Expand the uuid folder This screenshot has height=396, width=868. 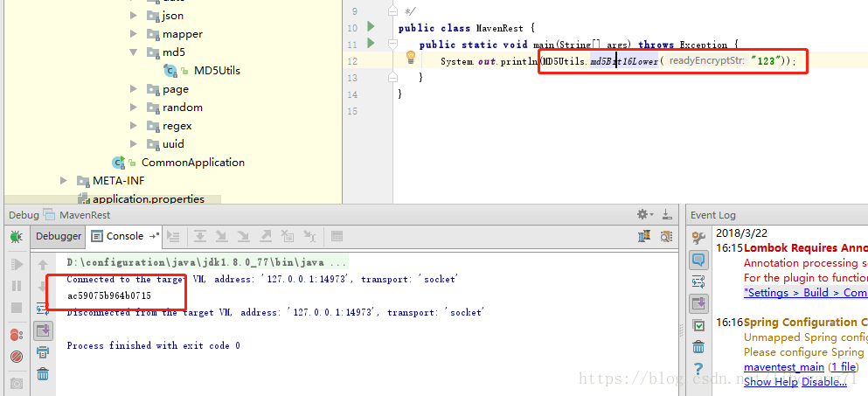pyautogui.click(x=134, y=144)
